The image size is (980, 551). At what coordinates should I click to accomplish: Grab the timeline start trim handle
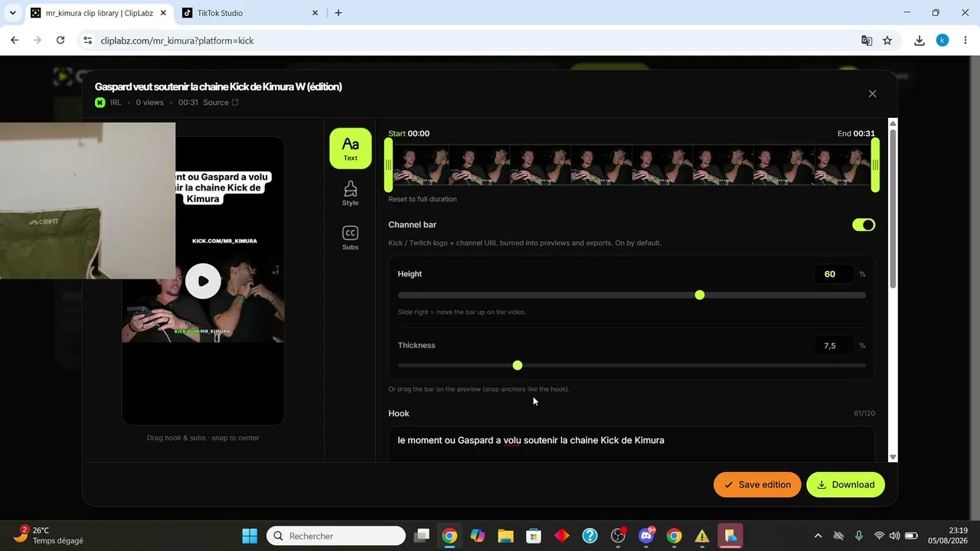click(x=389, y=165)
